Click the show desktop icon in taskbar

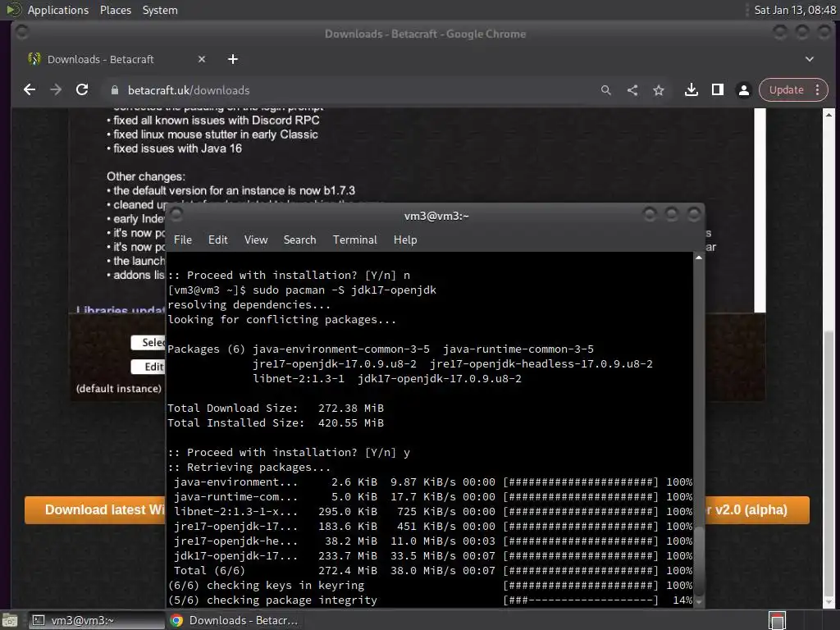pos(10,620)
